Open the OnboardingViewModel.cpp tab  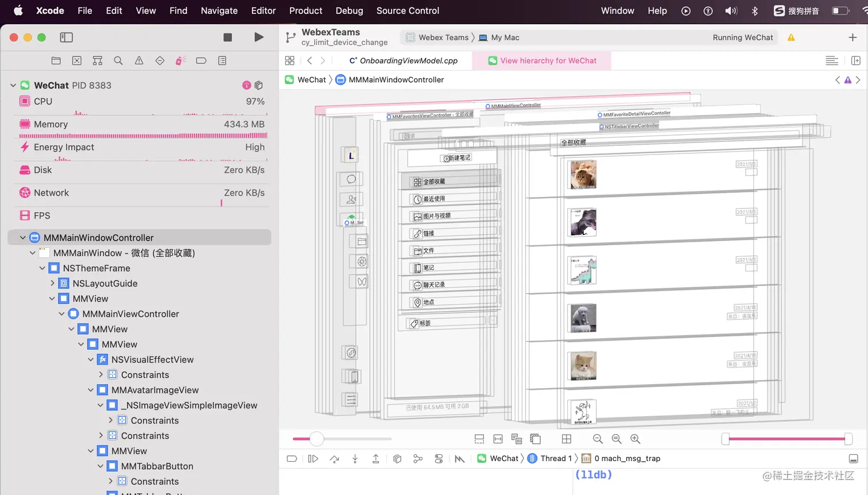coord(403,60)
